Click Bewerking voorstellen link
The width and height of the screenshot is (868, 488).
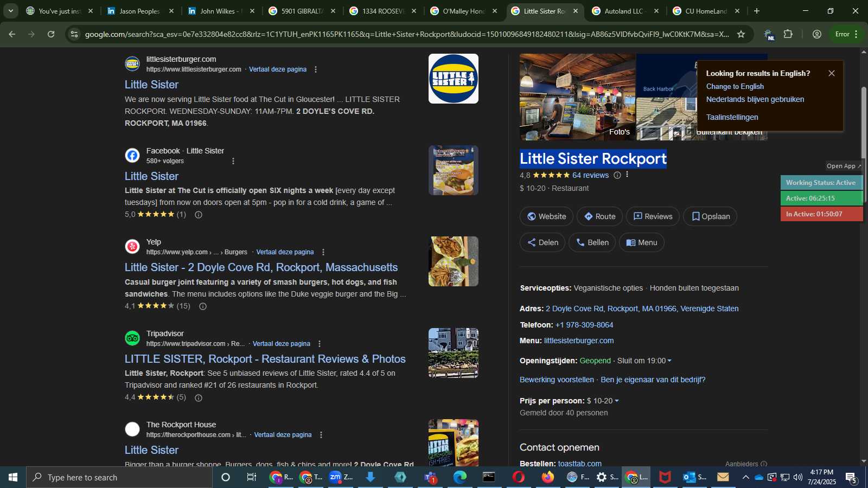point(557,380)
